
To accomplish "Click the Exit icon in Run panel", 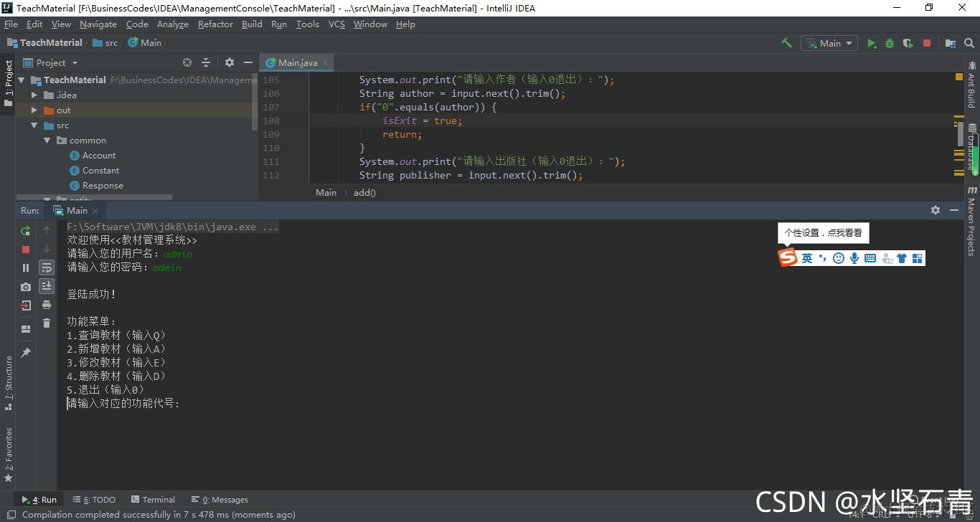I will coord(26,305).
